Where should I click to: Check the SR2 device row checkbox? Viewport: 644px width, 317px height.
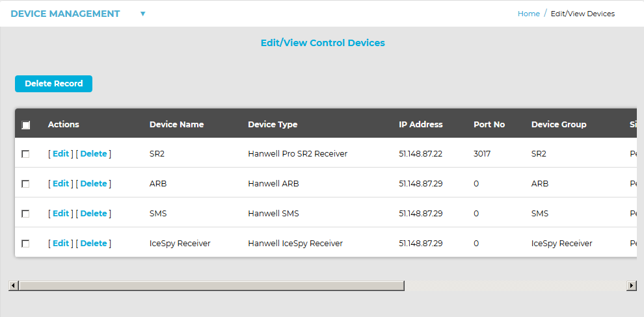click(x=25, y=154)
